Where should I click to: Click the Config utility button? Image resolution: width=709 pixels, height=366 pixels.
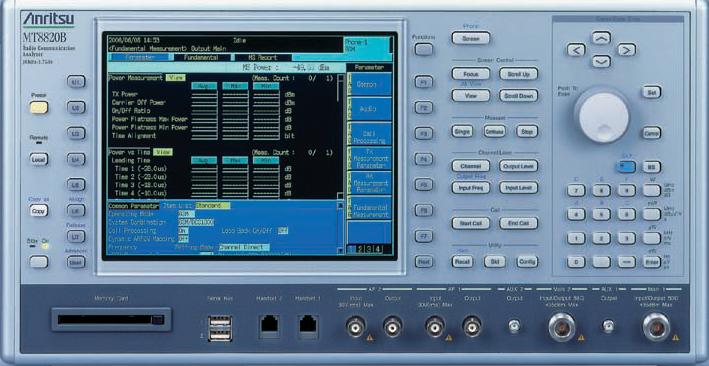[x=527, y=261]
